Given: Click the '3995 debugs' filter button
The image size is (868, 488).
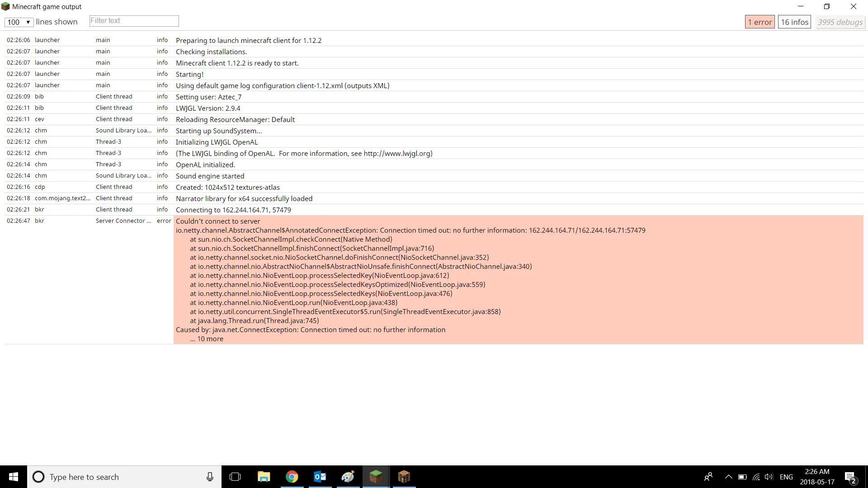Looking at the screenshot, I should coord(840,22).
